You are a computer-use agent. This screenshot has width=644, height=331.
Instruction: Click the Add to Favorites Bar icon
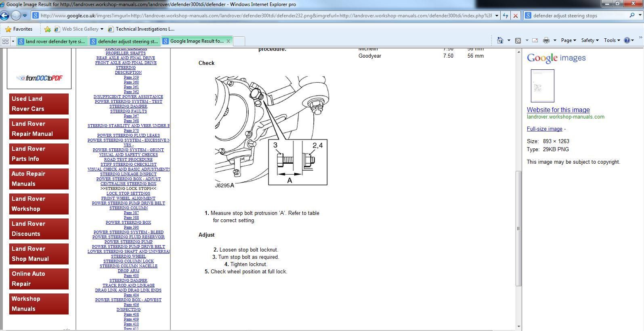coord(48,29)
